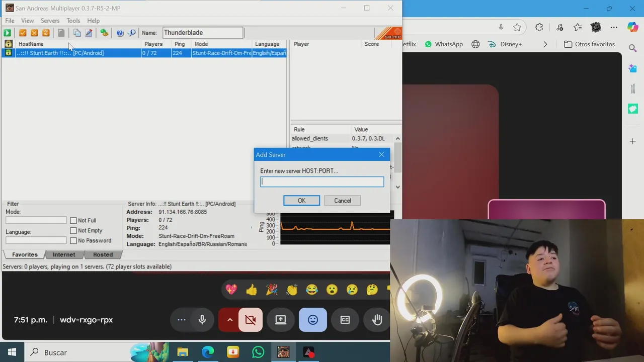
Task: Open the Servers menu
Action: pyautogui.click(x=50, y=21)
